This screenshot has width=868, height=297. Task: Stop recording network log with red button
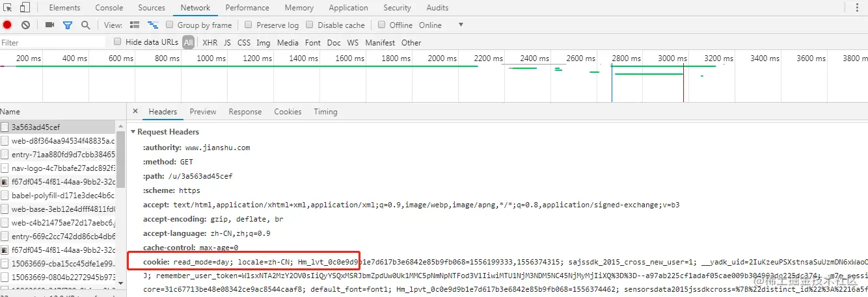click(7, 25)
